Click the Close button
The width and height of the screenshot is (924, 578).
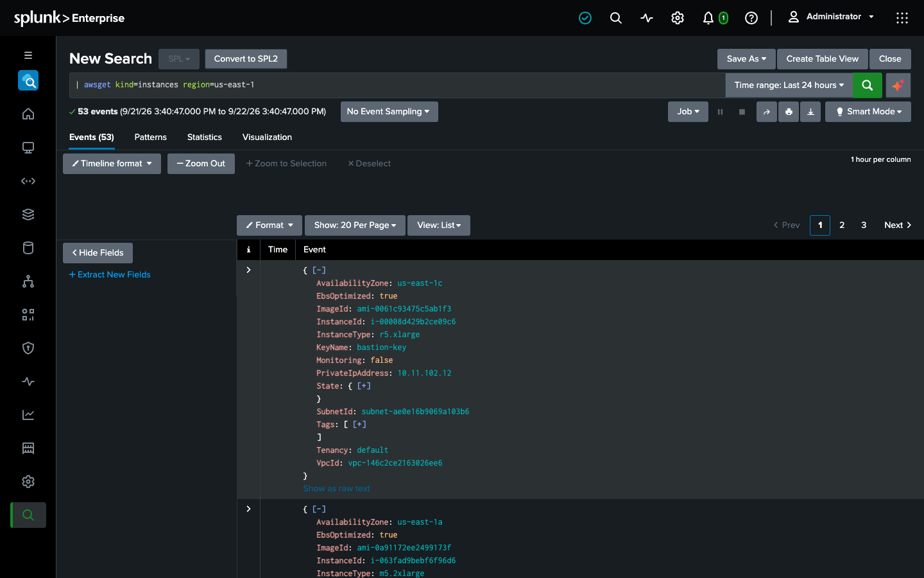pyautogui.click(x=890, y=59)
